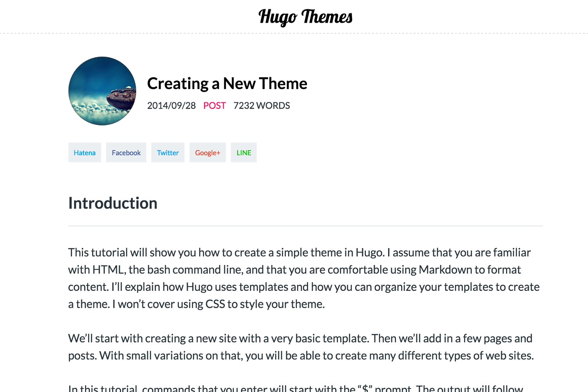Click the Introduction section heading
This screenshot has width=588, height=392.
coord(113,203)
